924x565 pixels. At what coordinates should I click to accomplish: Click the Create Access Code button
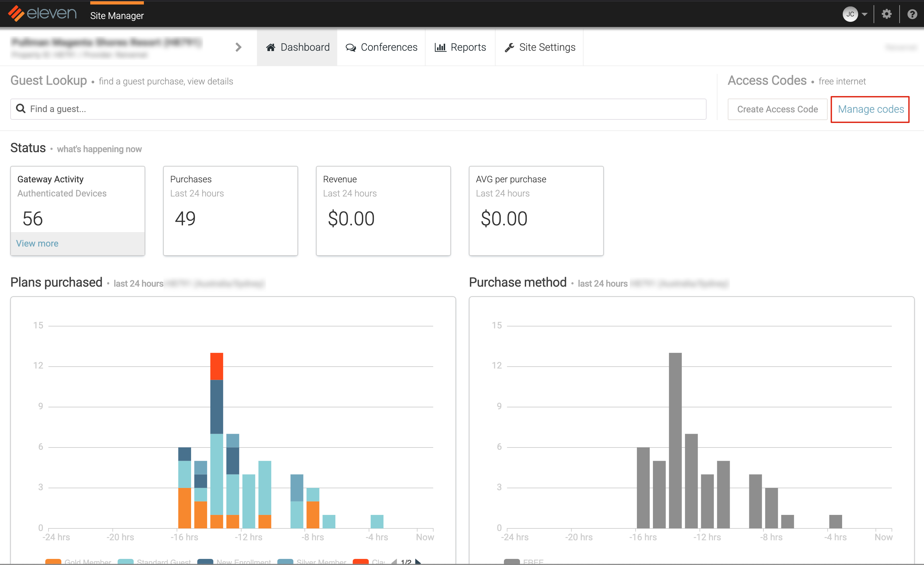coord(777,109)
